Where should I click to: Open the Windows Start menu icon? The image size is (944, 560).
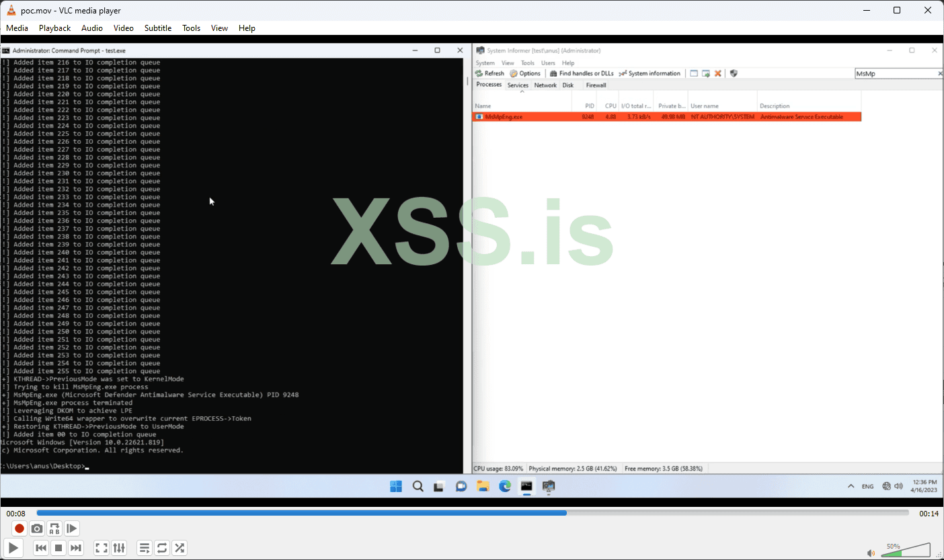pyautogui.click(x=396, y=486)
